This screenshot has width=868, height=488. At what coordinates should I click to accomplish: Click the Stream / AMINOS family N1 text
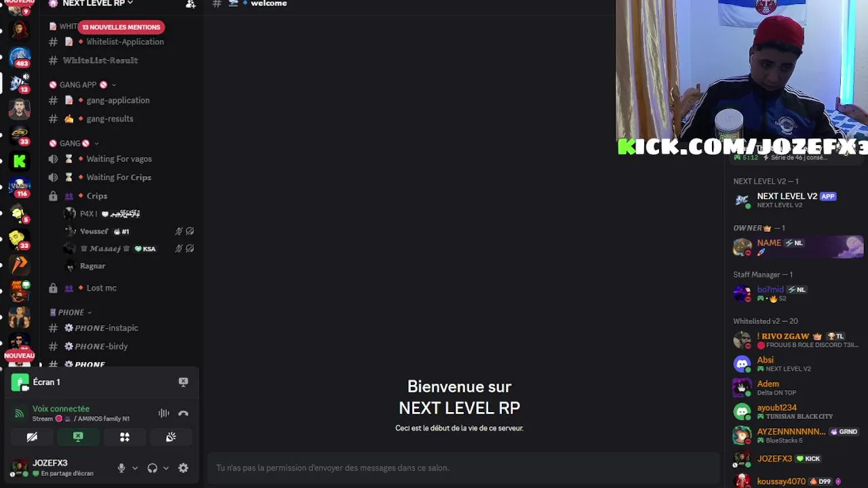81,419
